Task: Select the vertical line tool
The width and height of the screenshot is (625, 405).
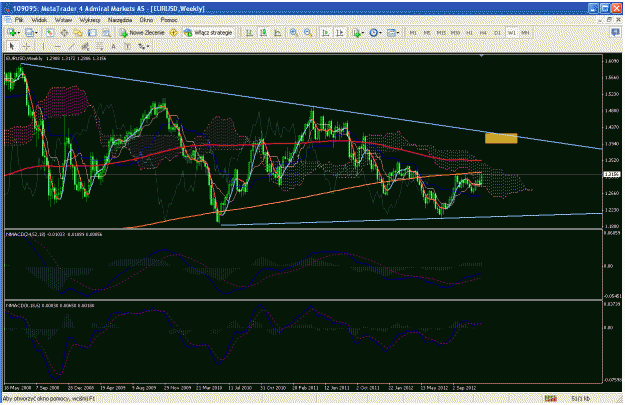Action: tap(43, 46)
